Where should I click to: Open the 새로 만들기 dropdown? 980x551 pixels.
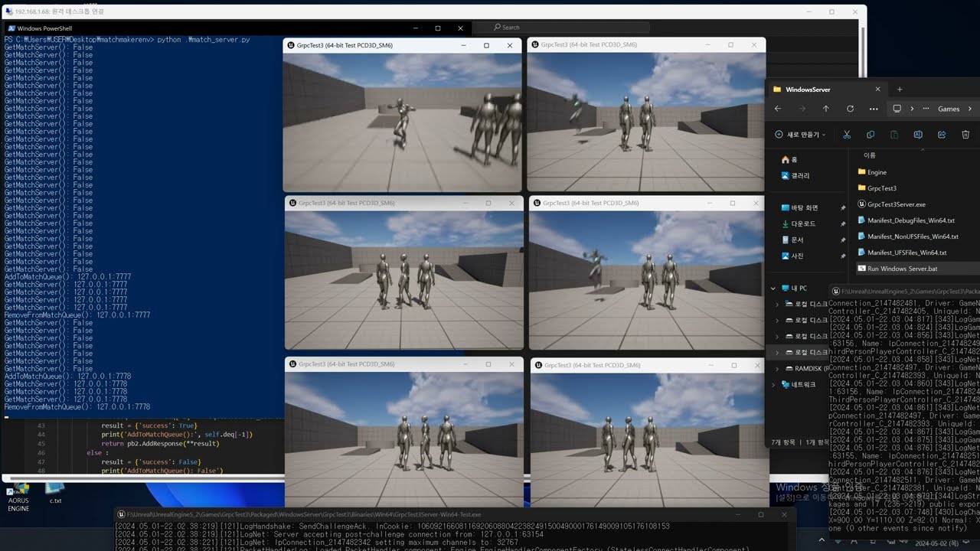click(800, 135)
